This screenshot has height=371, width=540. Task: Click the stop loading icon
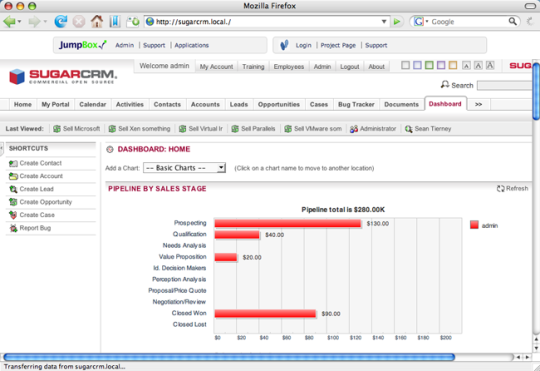tap(79, 22)
